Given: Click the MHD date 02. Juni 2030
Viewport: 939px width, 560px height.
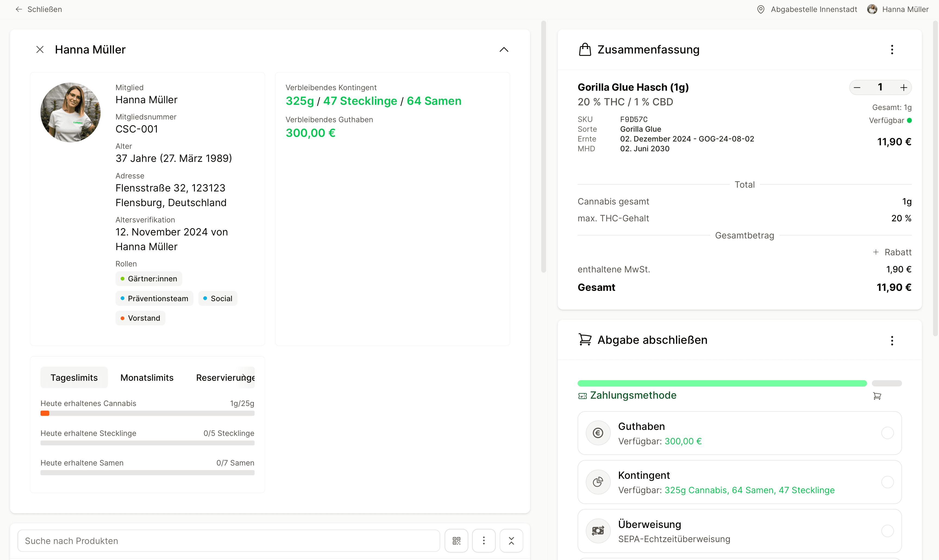Looking at the screenshot, I should pos(645,149).
